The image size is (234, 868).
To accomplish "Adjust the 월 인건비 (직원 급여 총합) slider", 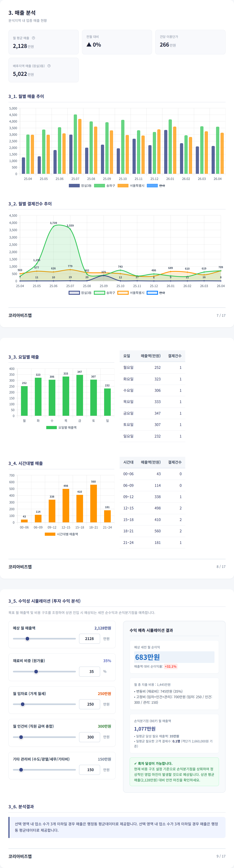I will click(x=44, y=737).
